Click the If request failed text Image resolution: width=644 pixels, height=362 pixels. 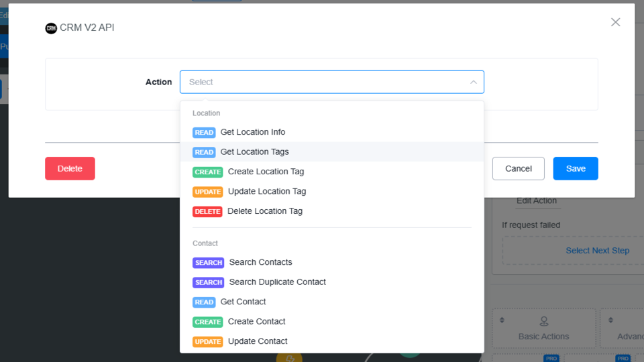531,225
